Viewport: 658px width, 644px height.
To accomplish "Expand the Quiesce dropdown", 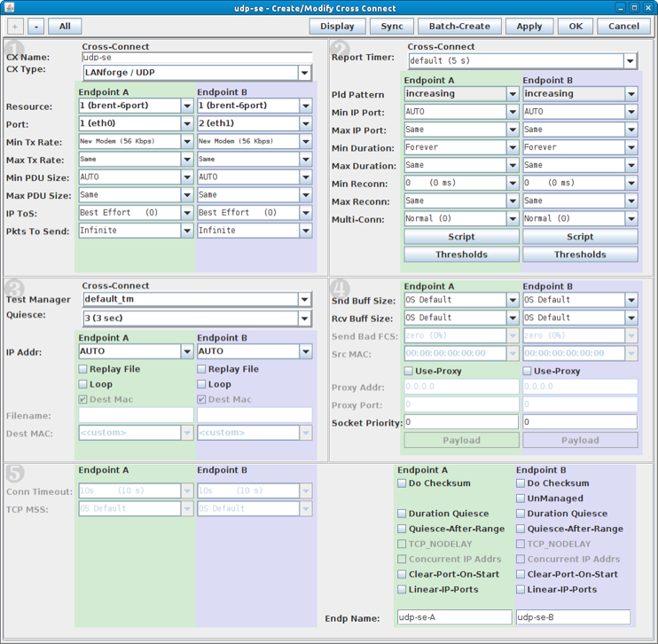I will click(304, 318).
